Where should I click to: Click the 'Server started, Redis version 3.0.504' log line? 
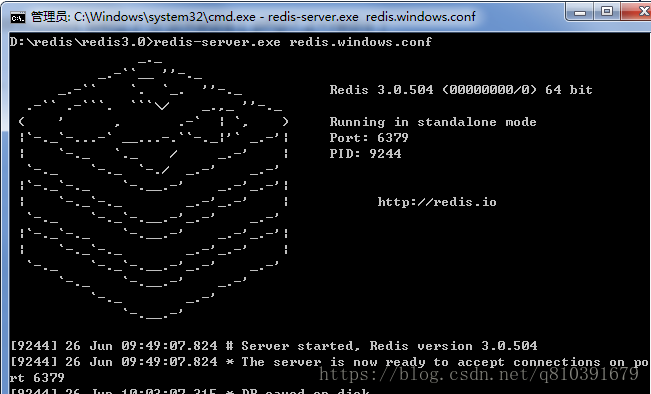coord(274,346)
